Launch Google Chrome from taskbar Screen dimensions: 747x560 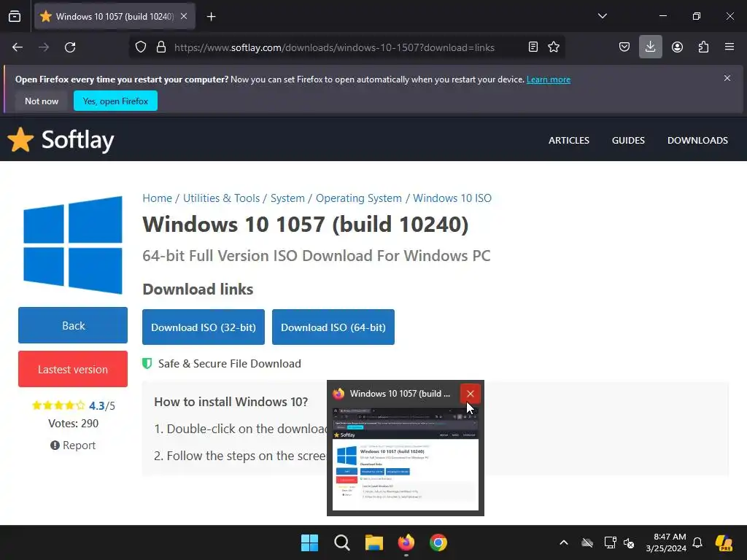click(x=438, y=542)
